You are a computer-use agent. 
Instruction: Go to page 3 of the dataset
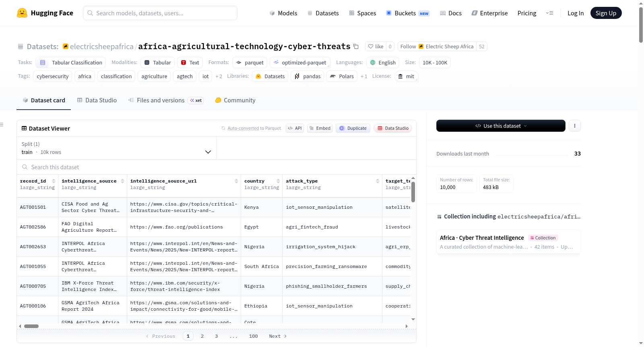click(217, 336)
